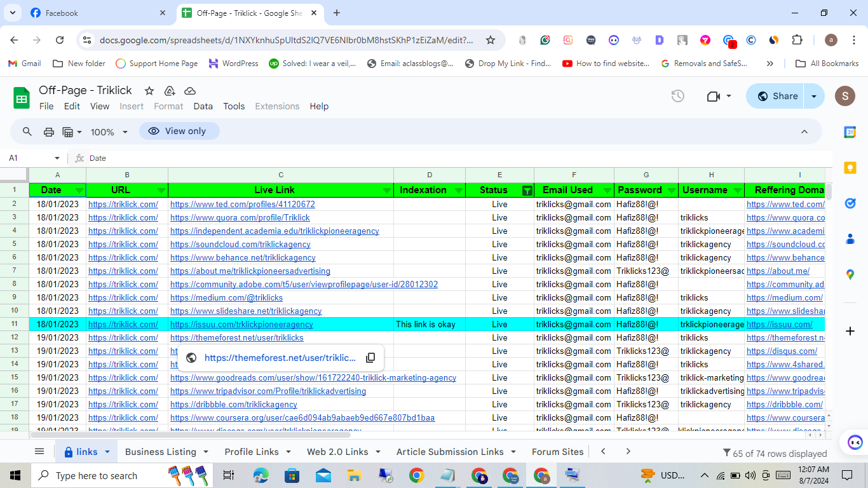Viewport: 868px width, 488px height.
Task: Get add-ons plus icon in side panel
Action: coord(850,331)
